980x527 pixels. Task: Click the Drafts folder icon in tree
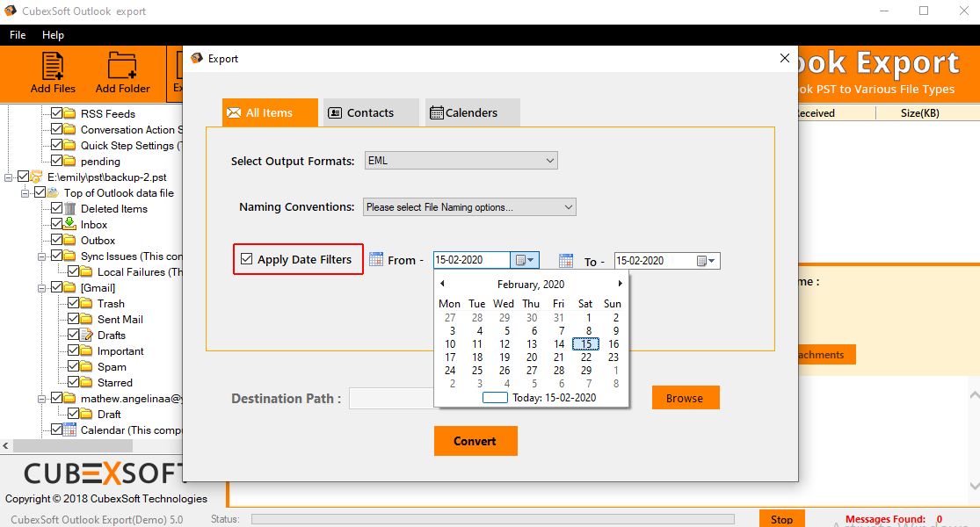click(86, 336)
